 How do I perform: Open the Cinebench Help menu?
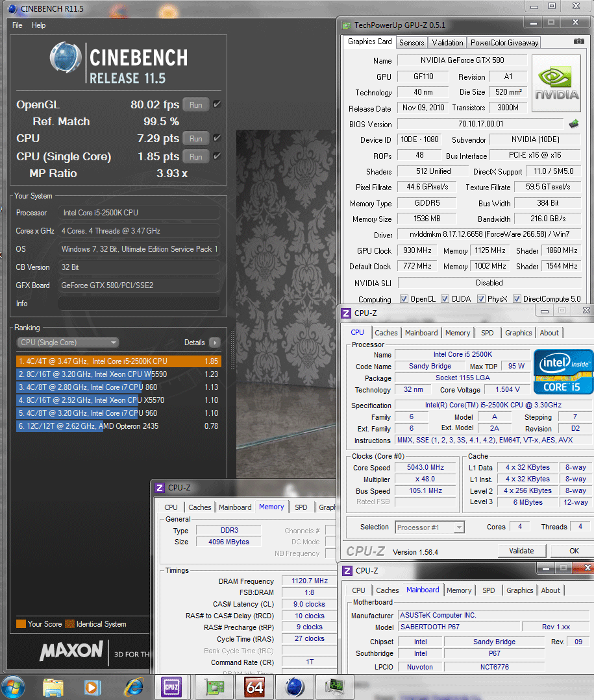[x=38, y=25]
